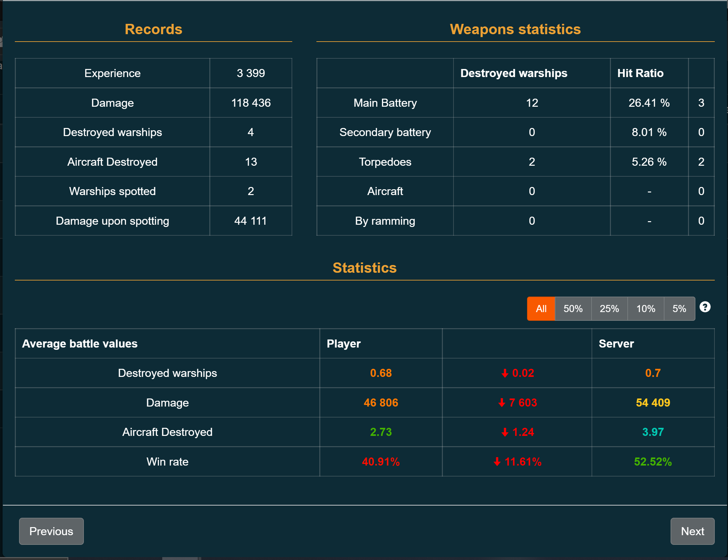The image size is (728, 560).
Task: Click the Weapons statistics heading
Action: (515, 29)
